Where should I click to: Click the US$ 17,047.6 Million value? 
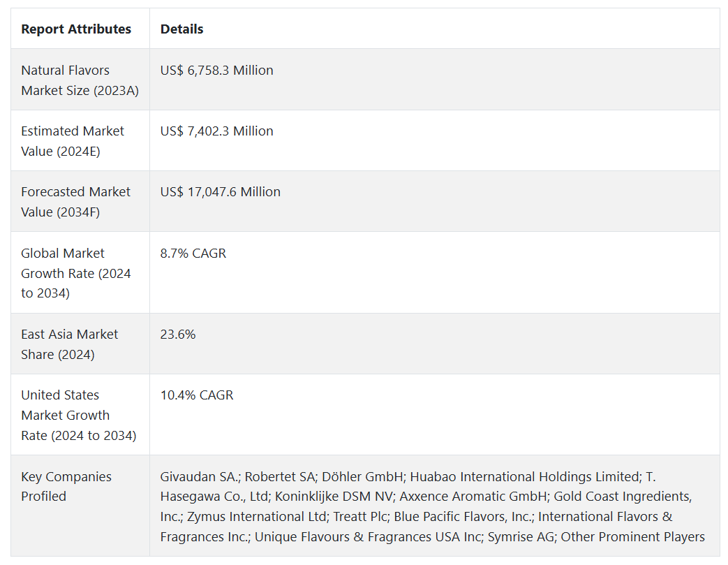coord(221,192)
